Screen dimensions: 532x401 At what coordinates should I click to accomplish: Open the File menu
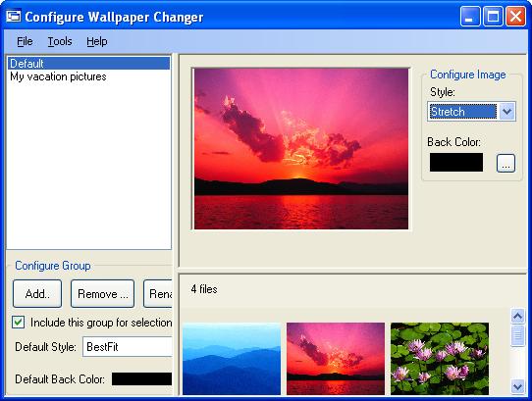pyautogui.click(x=25, y=41)
